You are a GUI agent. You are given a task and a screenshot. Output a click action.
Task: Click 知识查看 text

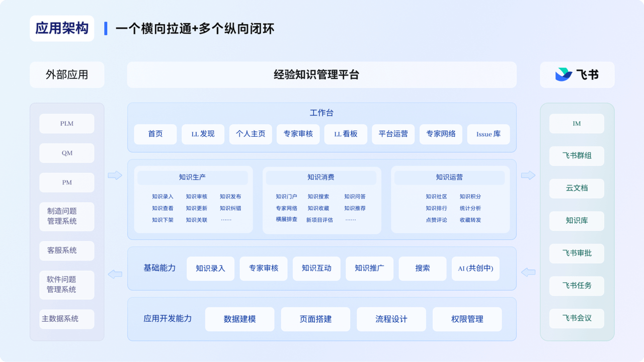pos(163,208)
